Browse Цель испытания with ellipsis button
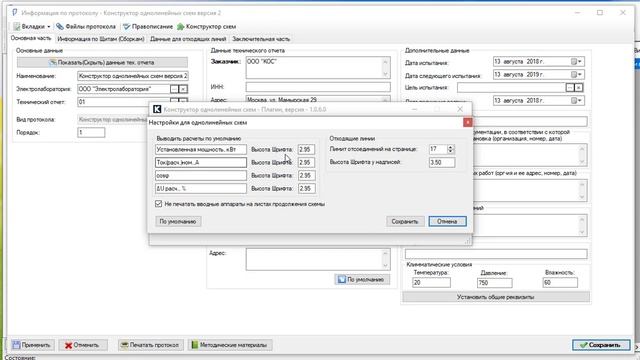 pyautogui.click(x=570, y=87)
